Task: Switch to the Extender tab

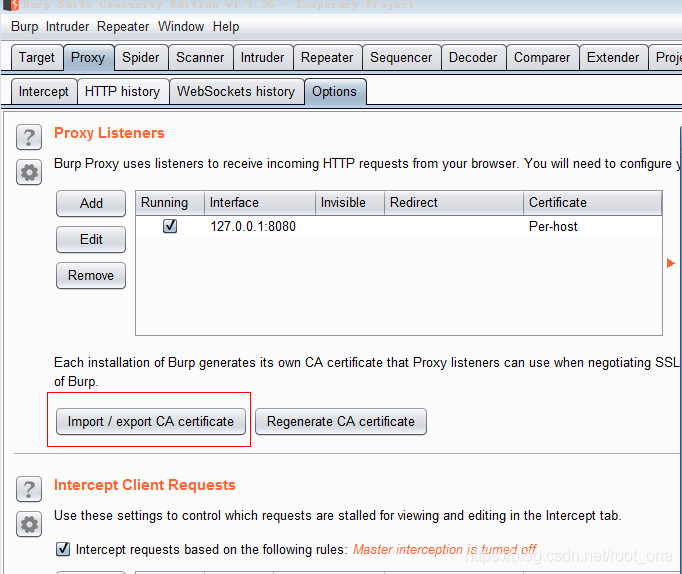Action: [613, 57]
